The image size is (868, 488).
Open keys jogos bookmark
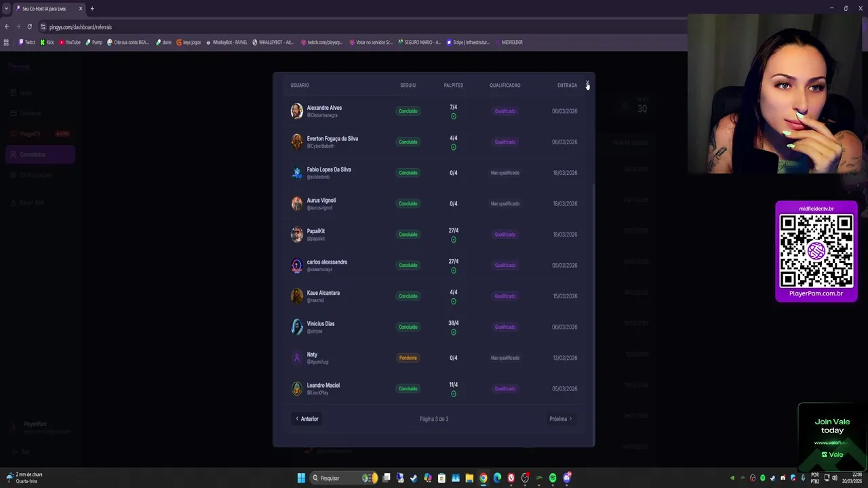click(x=189, y=42)
